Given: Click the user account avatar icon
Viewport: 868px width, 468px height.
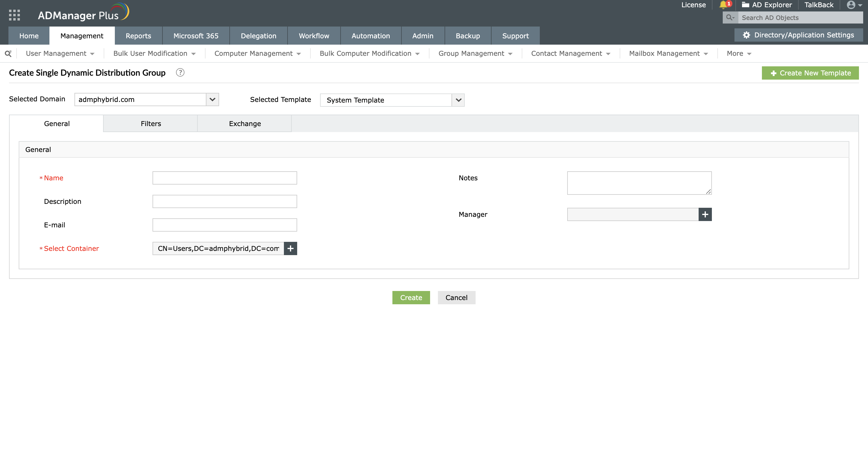Looking at the screenshot, I should [851, 5].
